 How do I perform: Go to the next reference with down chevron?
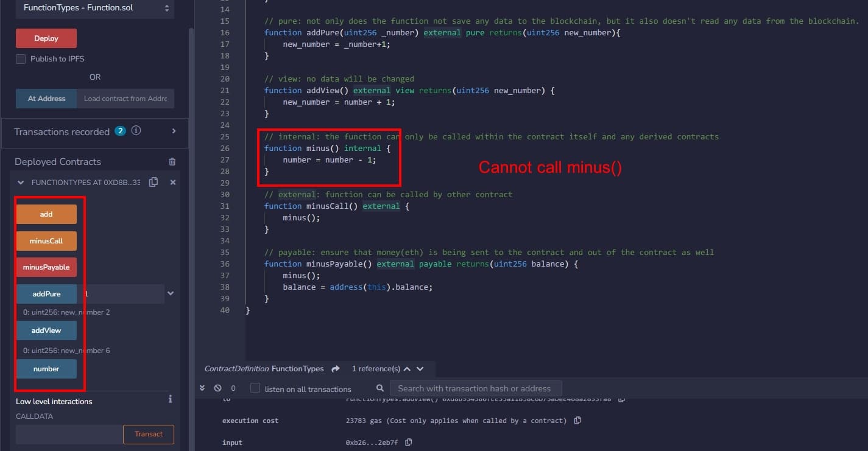coord(420,369)
